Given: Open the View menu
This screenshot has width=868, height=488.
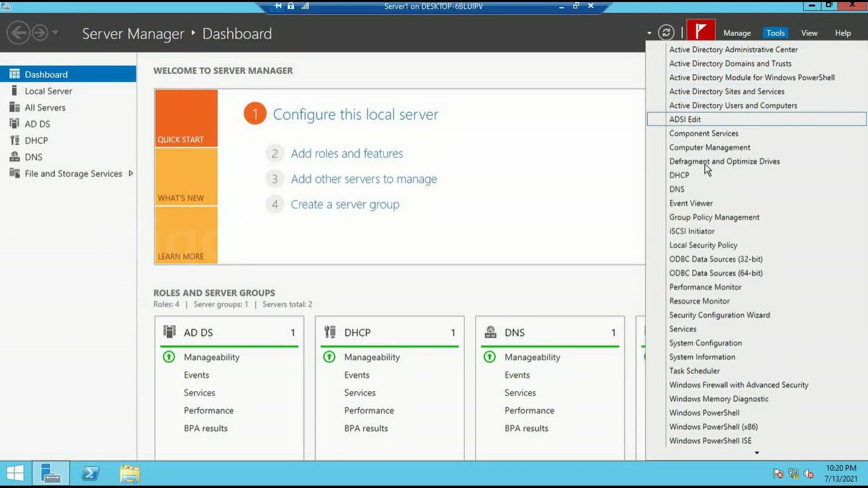Looking at the screenshot, I should [809, 33].
